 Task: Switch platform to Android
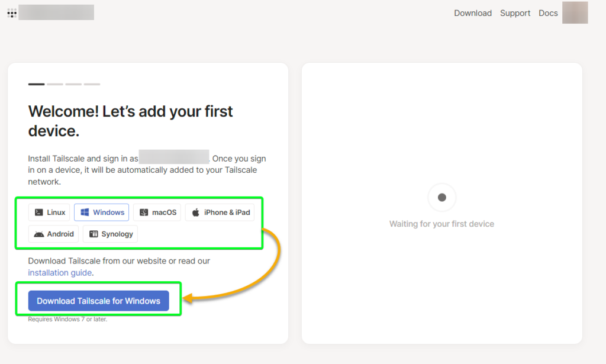[x=53, y=234]
